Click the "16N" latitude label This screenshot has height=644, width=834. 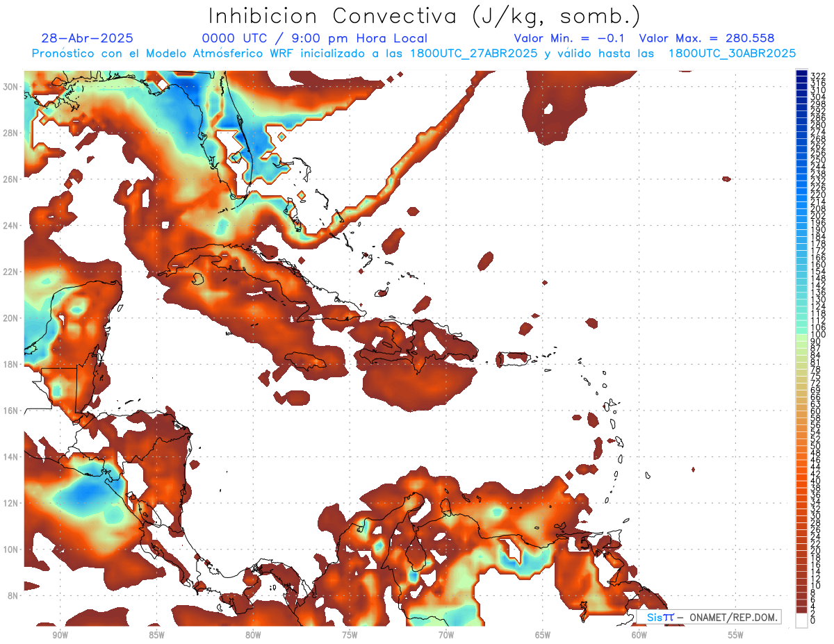[x=12, y=411]
